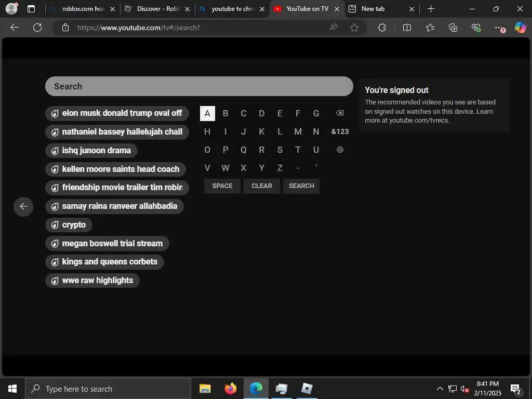
Task: Click the hyphen key on keyboard
Action: 298,168
